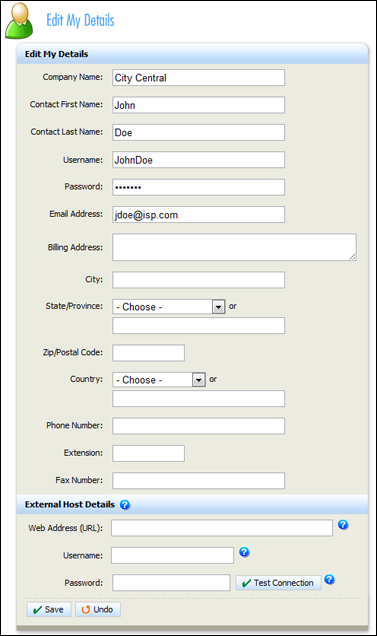Click the Save button
Viewport: 377px width, 636px height.
[49, 610]
